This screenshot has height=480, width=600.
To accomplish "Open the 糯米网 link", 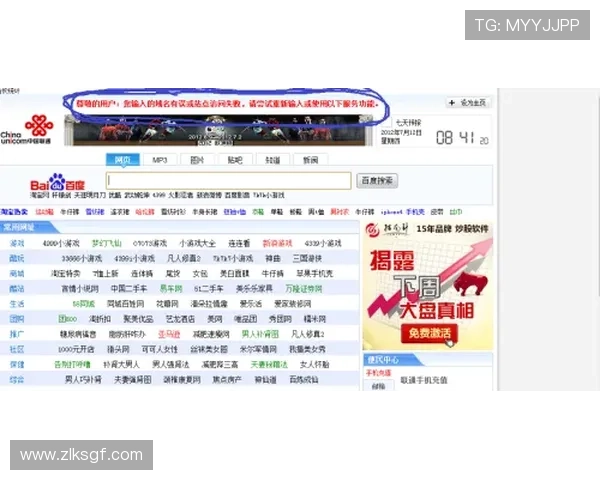I will pyautogui.click(x=315, y=319).
